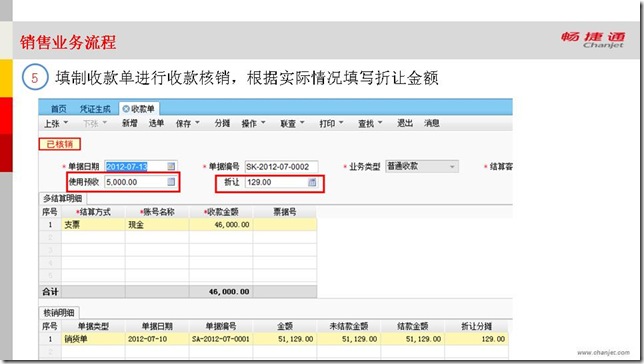Click the 单据编号 field SK-2012-07-0002
The image size is (644, 364).
[281, 167]
